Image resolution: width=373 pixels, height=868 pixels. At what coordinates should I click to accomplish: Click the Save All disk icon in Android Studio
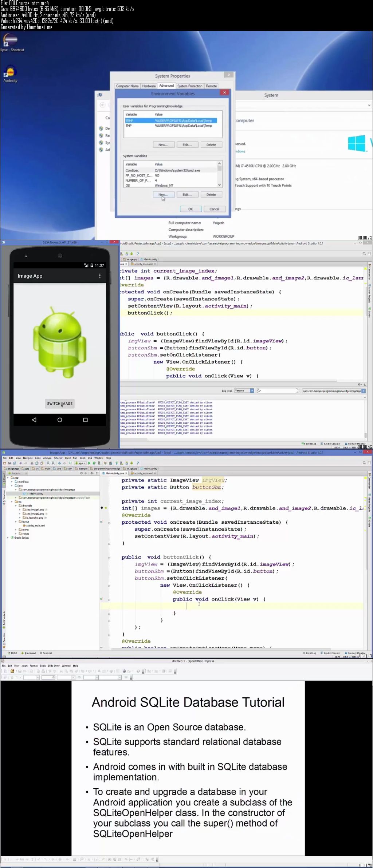pos(9,463)
